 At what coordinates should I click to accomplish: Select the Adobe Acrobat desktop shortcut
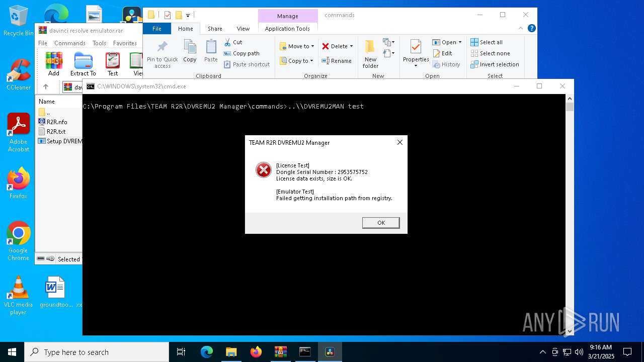coord(19,132)
